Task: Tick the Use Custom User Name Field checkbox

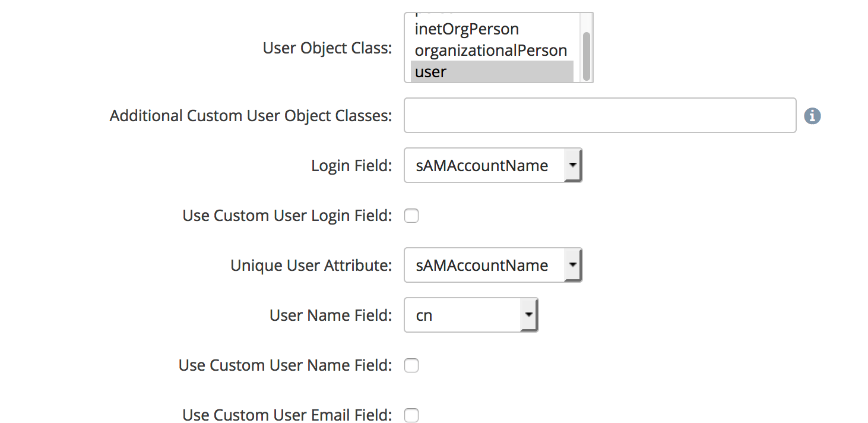Action: point(411,365)
